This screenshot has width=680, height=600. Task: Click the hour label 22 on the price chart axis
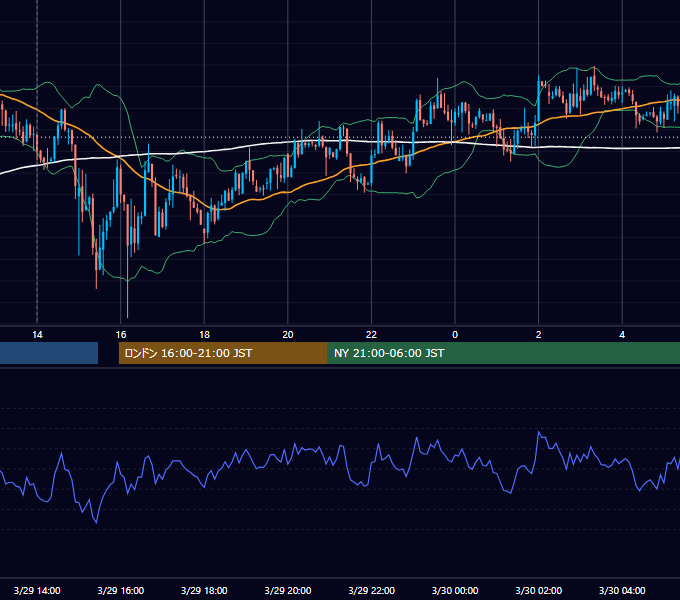tap(371, 335)
